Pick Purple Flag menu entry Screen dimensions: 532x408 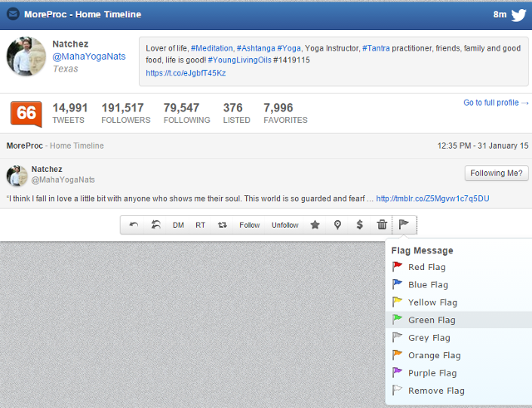(x=459, y=373)
